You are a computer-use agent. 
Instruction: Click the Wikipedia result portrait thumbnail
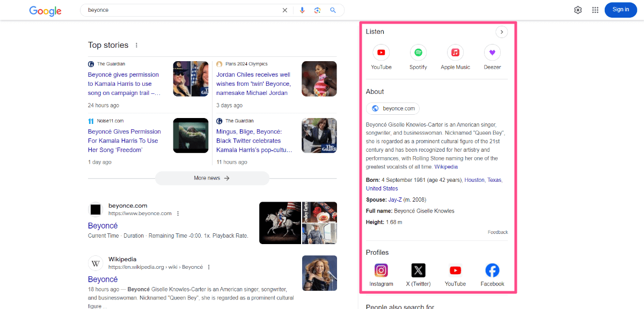click(319, 273)
